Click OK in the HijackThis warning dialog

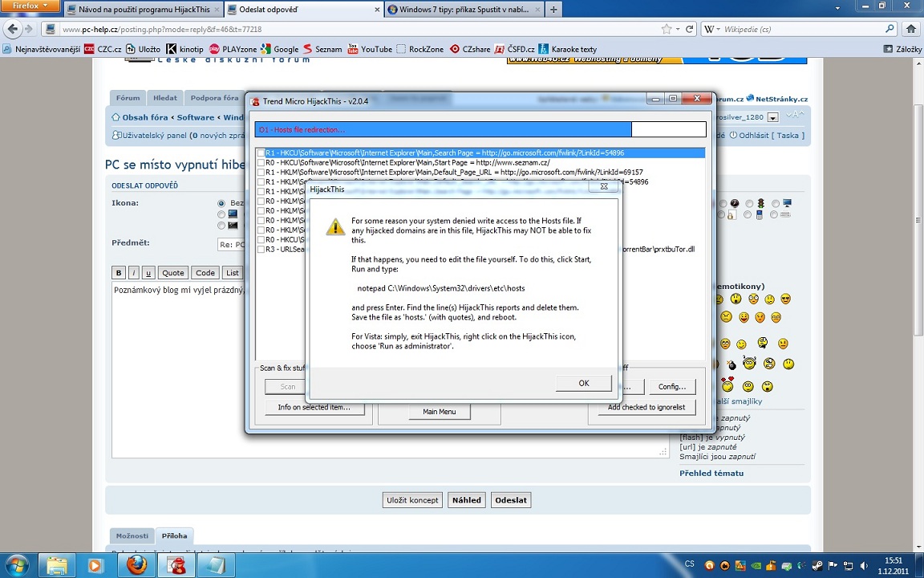point(583,384)
